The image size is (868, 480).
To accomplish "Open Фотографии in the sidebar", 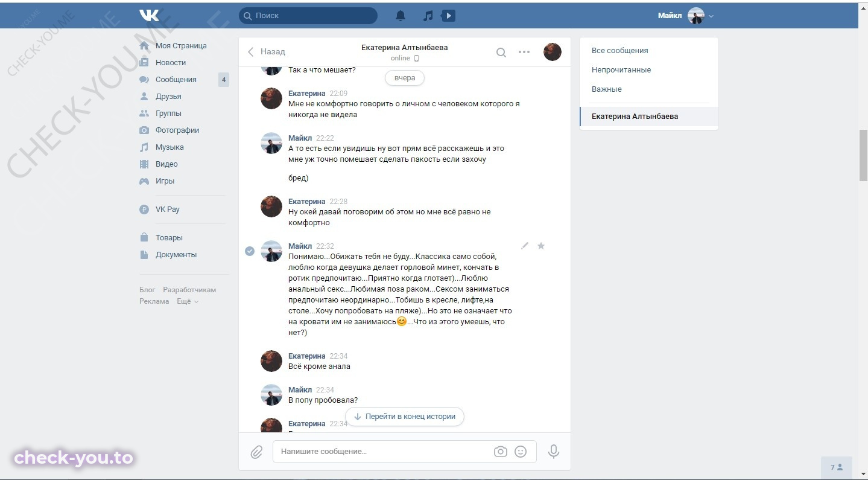I will click(x=177, y=130).
